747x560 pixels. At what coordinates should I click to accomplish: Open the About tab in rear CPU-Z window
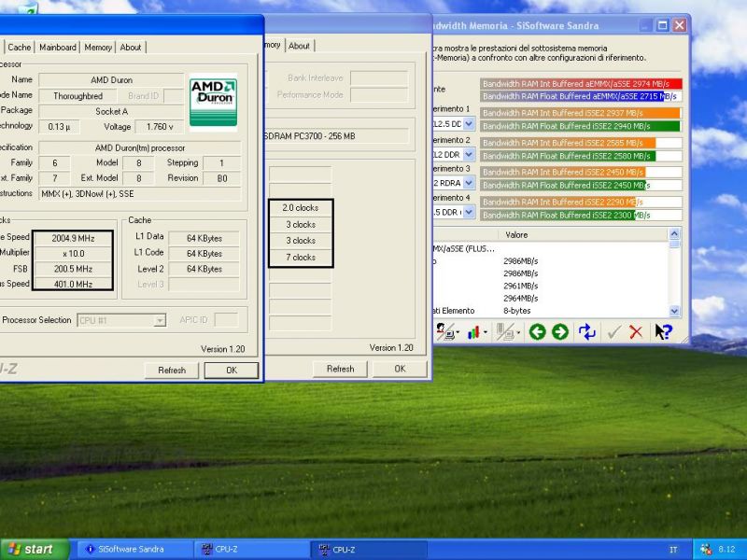tap(299, 46)
